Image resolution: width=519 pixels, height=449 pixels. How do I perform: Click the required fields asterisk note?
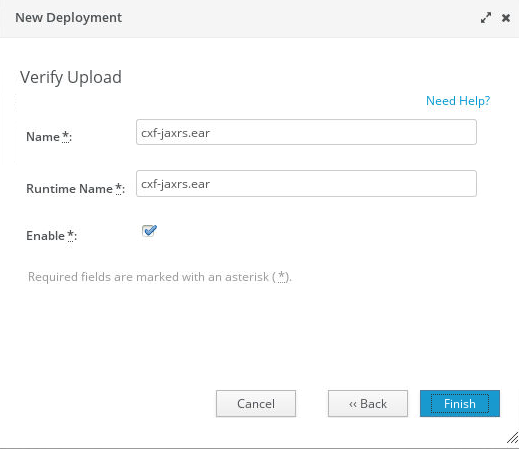point(160,277)
